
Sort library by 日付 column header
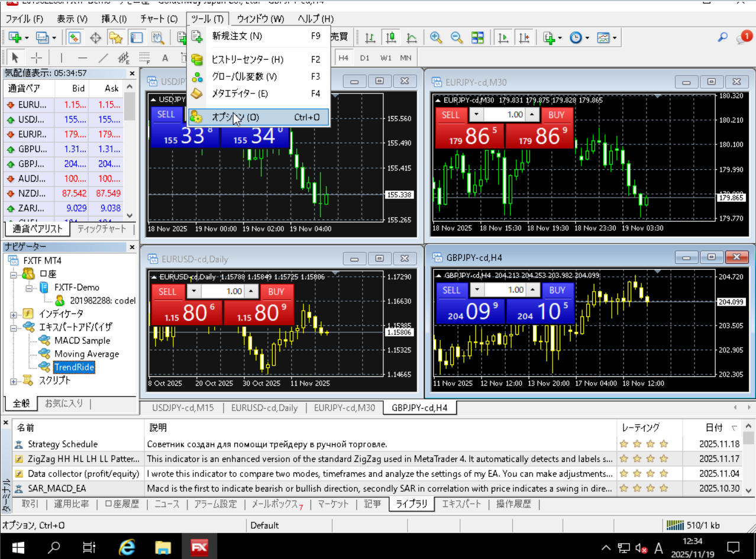coord(713,427)
